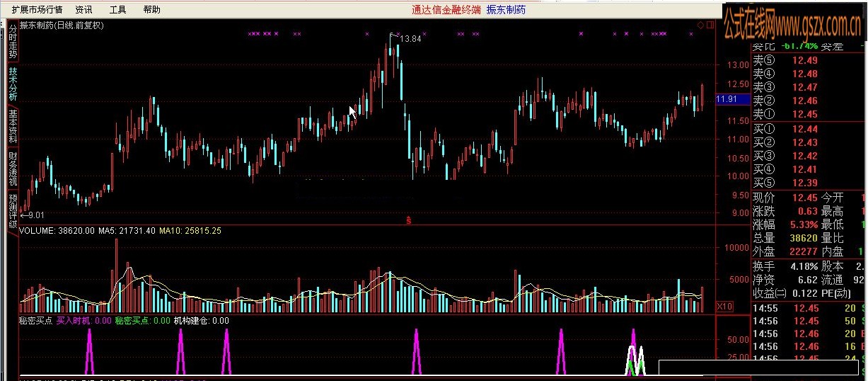
Task: Open the 工具 menu
Action: 117,10
